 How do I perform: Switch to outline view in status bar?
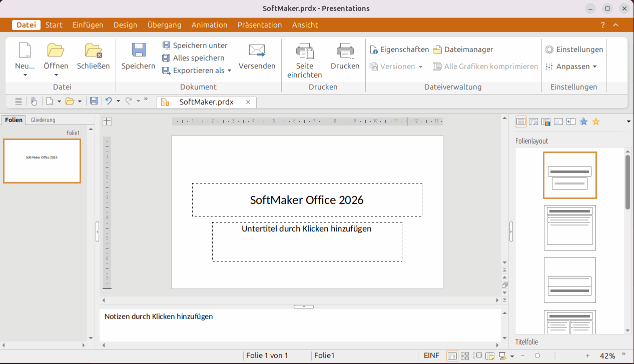click(477, 356)
